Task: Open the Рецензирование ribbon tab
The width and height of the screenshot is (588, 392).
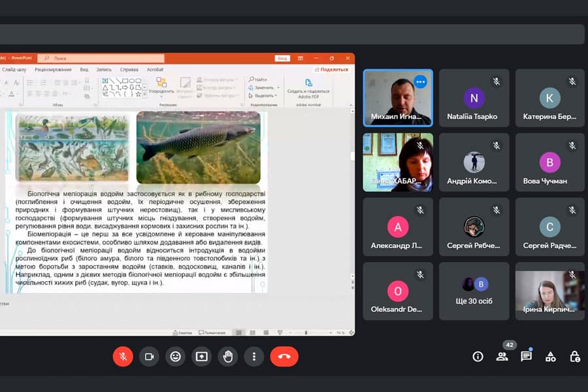Action: [53, 69]
